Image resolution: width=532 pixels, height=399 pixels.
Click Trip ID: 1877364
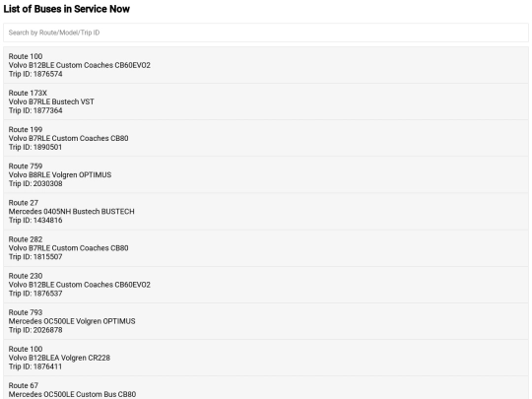click(35, 110)
